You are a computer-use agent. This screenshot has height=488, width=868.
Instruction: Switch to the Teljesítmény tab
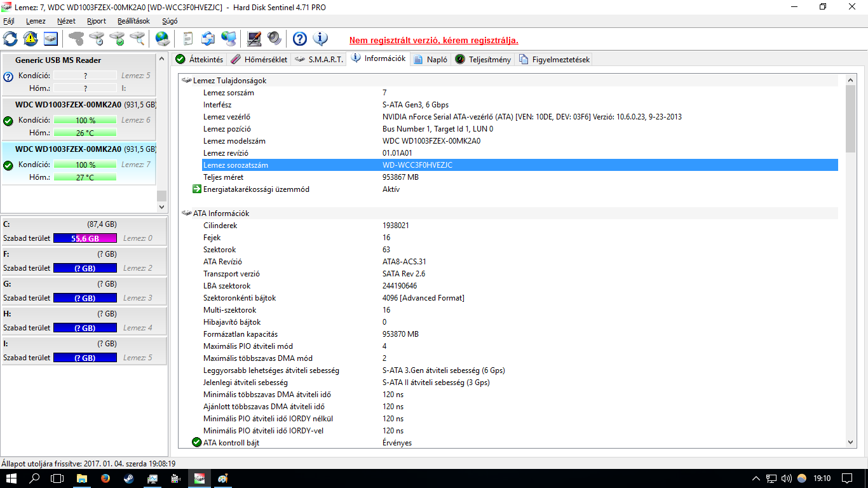pos(483,59)
